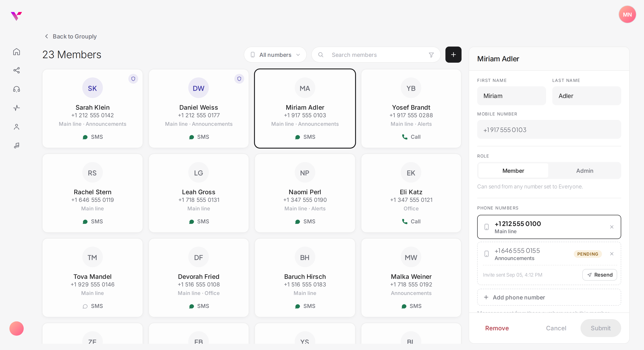Screen dimensions: 644x350
Task: Remove the +1 212 555 0100 number
Action: point(612,227)
